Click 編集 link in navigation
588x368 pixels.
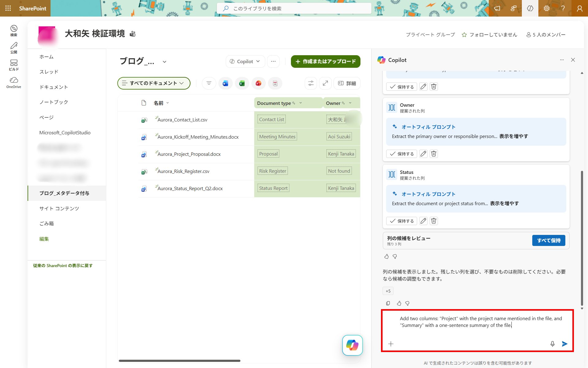(x=44, y=239)
